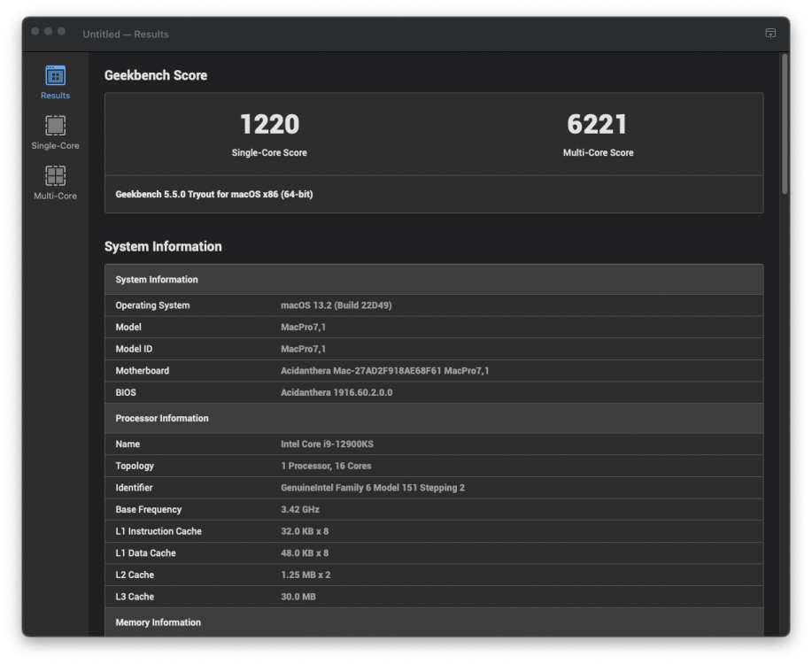Click the Motherboard row label
The height and width of the screenshot is (664, 812).
click(x=142, y=371)
